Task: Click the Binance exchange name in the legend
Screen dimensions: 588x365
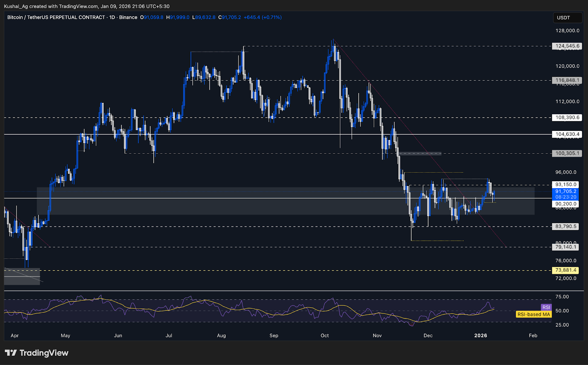Action: (x=128, y=17)
